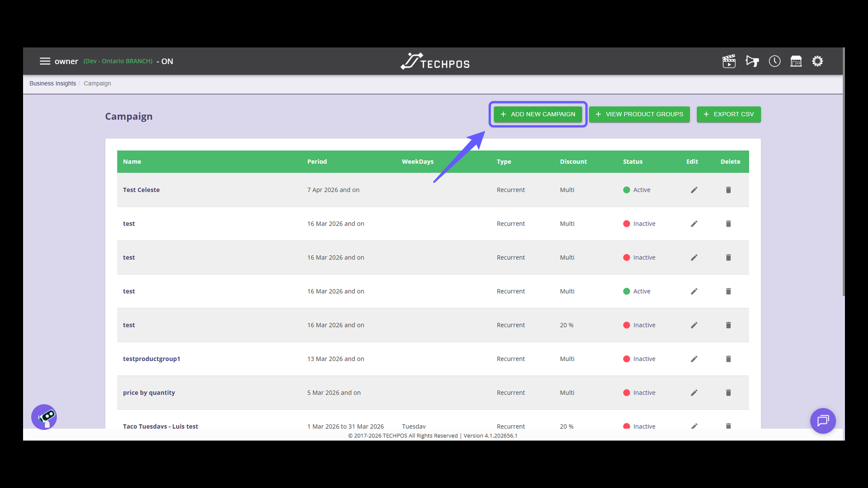The height and width of the screenshot is (488, 868).
Task: Delete the Active 'test' campaign
Action: point(728,291)
